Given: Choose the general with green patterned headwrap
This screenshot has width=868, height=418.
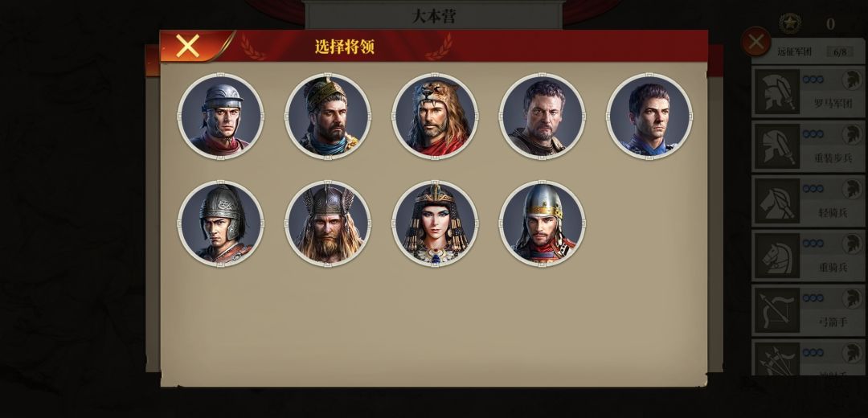Looking at the screenshot, I should click(328, 117).
